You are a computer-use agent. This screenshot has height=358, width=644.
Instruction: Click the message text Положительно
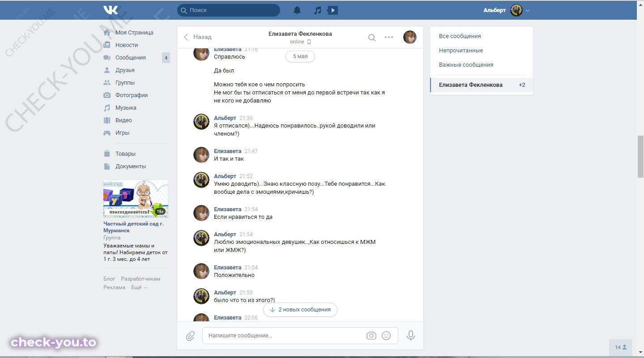click(x=235, y=275)
